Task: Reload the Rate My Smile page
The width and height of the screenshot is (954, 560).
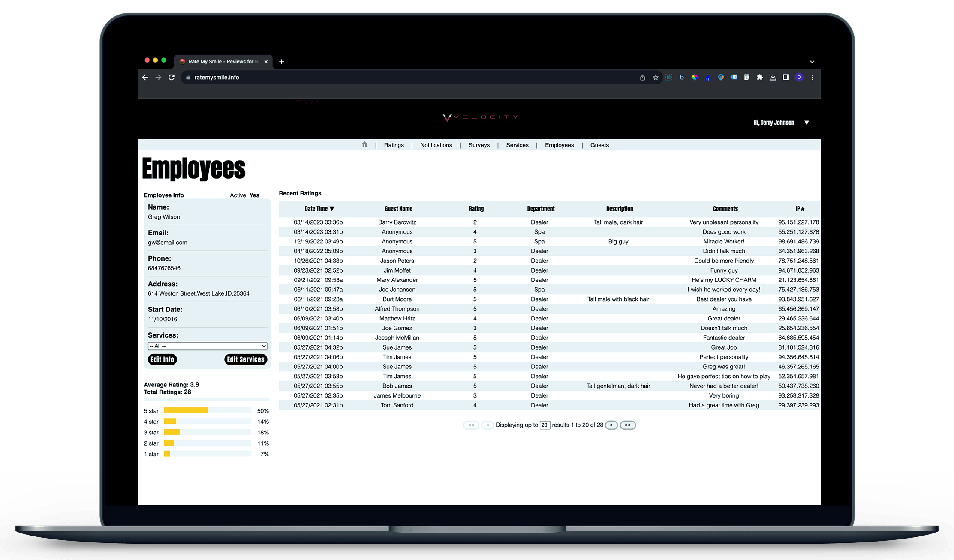Action: 172,77
